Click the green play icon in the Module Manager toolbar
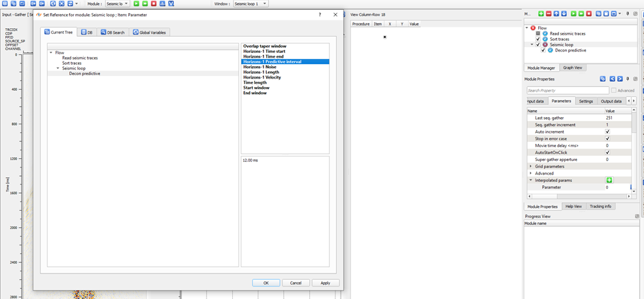This screenshot has width=644, height=299. click(x=573, y=14)
